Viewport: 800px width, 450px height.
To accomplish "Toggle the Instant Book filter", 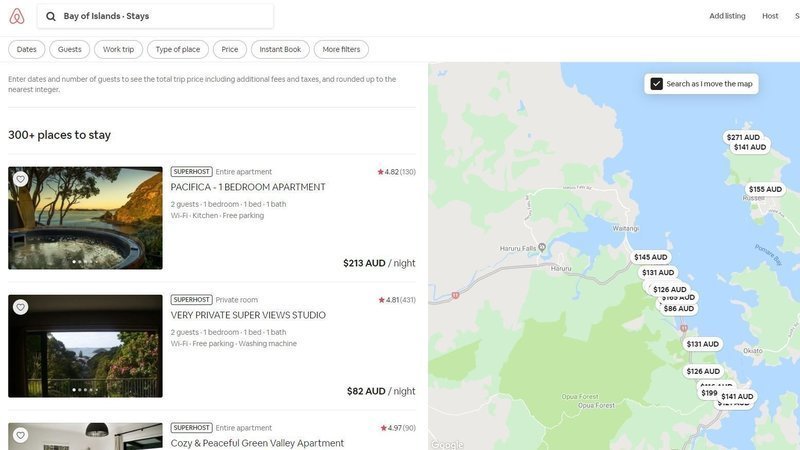I will (280, 49).
